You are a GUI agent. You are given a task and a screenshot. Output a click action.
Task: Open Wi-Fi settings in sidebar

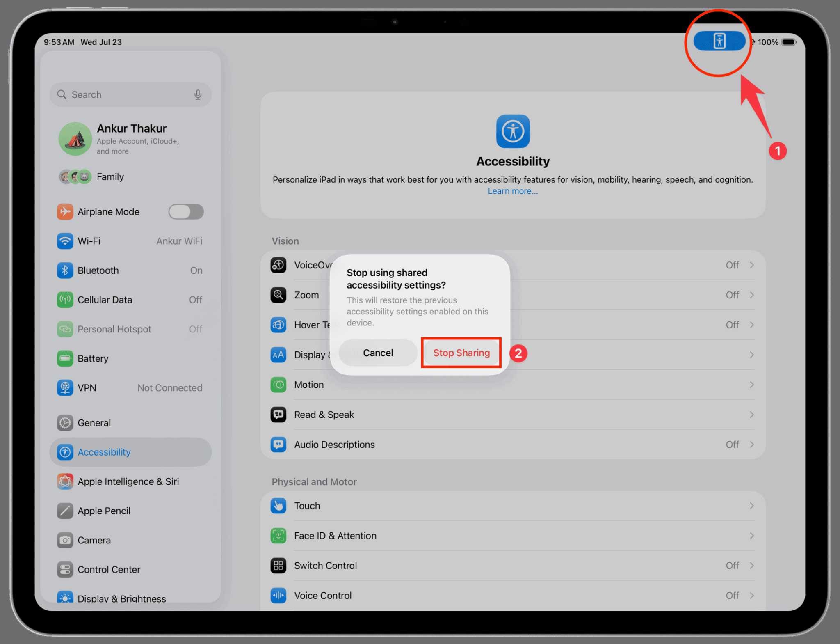(x=89, y=241)
